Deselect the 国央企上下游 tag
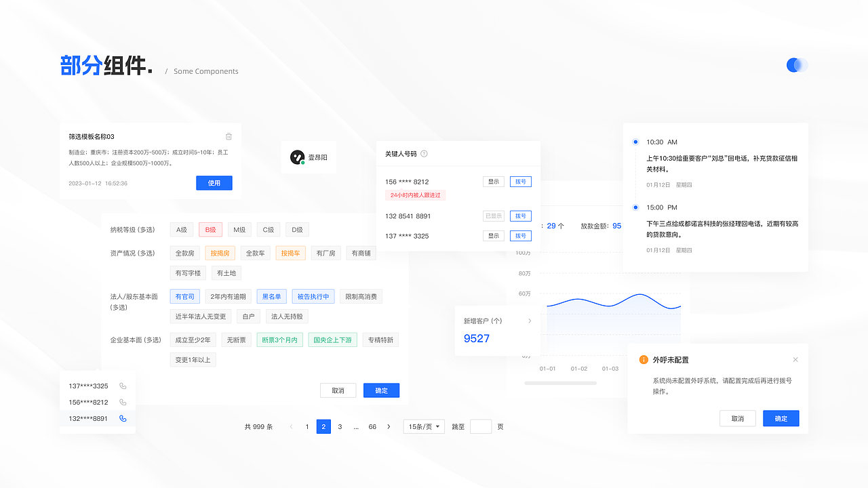This screenshot has height=488, width=868. [332, 340]
